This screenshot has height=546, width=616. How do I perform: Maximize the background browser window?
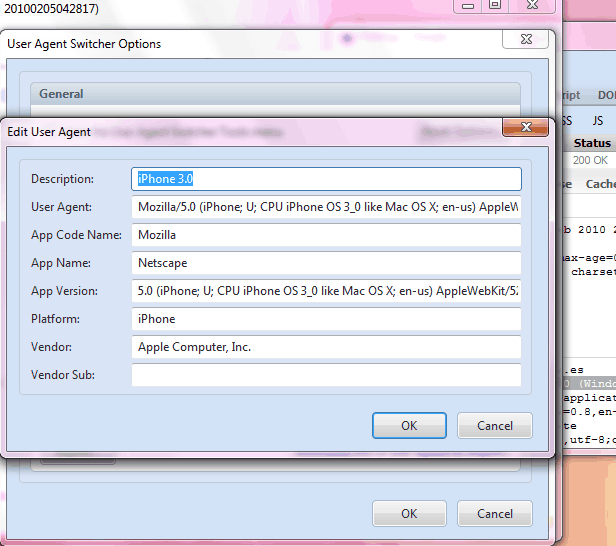click(x=495, y=5)
